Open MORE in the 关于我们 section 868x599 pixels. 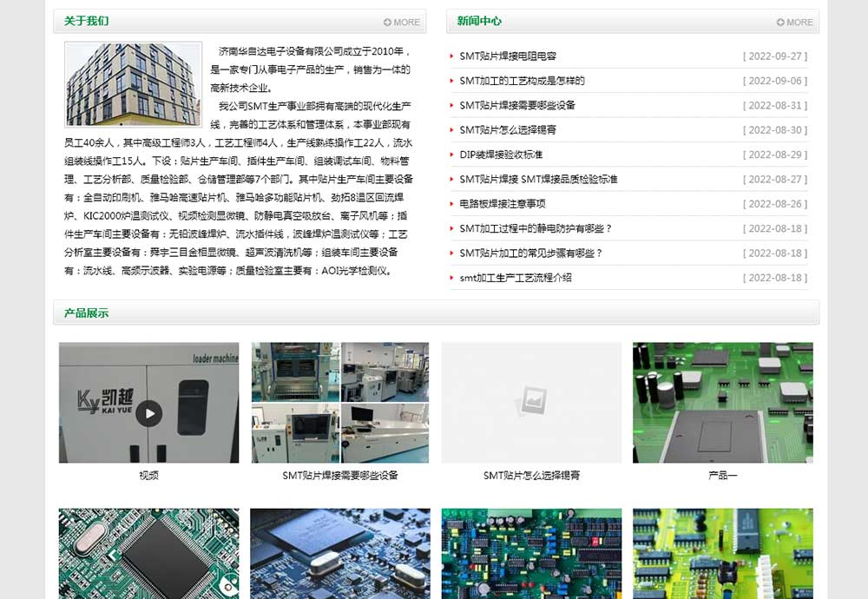pos(402,22)
